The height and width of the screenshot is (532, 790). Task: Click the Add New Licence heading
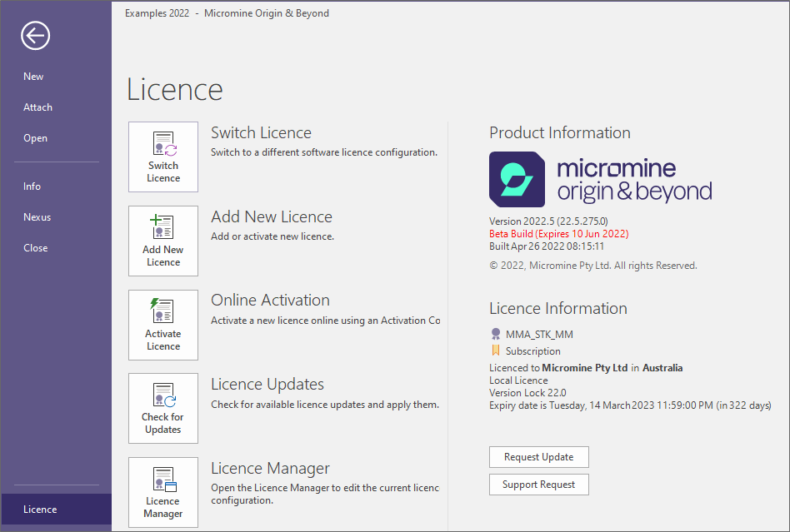[272, 217]
